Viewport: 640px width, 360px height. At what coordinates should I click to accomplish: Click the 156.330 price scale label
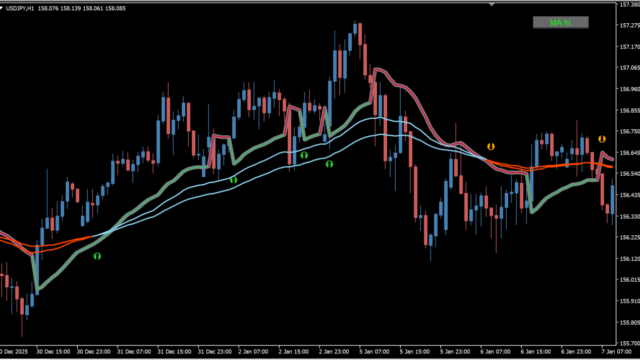tap(629, 216)
